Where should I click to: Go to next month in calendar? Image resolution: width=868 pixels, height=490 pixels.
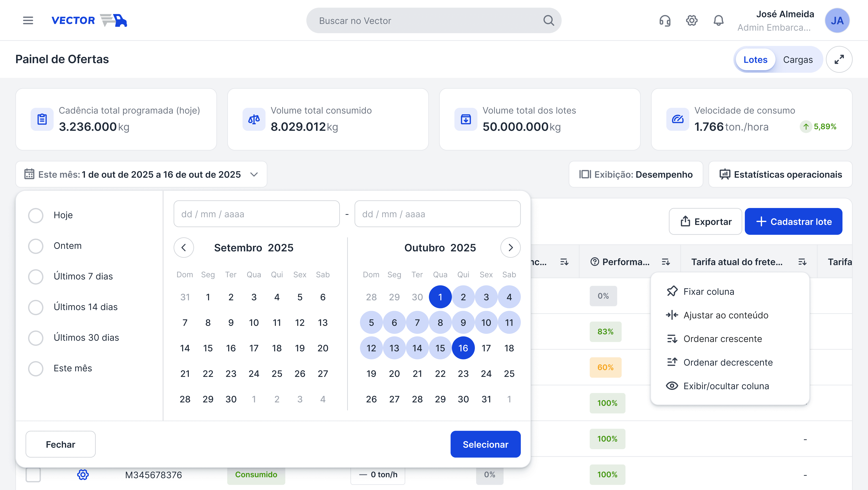click(510, 248)
